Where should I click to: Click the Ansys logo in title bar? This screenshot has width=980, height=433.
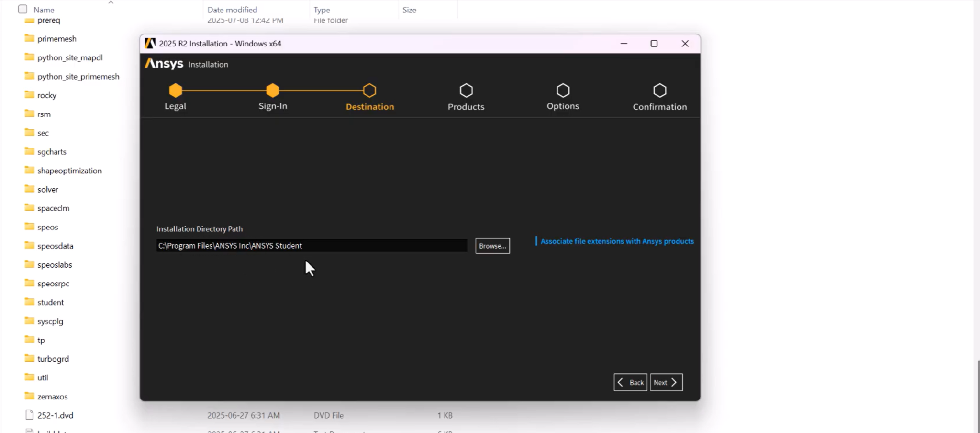[150, 44]
